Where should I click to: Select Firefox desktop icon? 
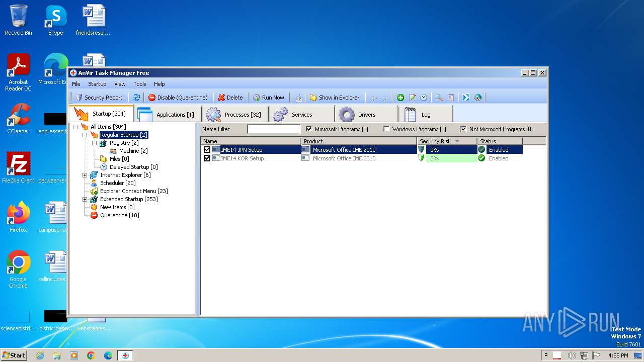18,218
